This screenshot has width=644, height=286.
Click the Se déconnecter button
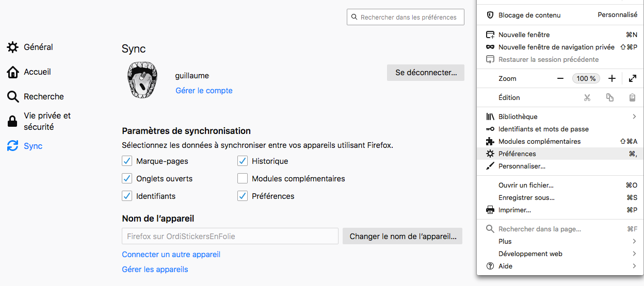coord(426,73)
